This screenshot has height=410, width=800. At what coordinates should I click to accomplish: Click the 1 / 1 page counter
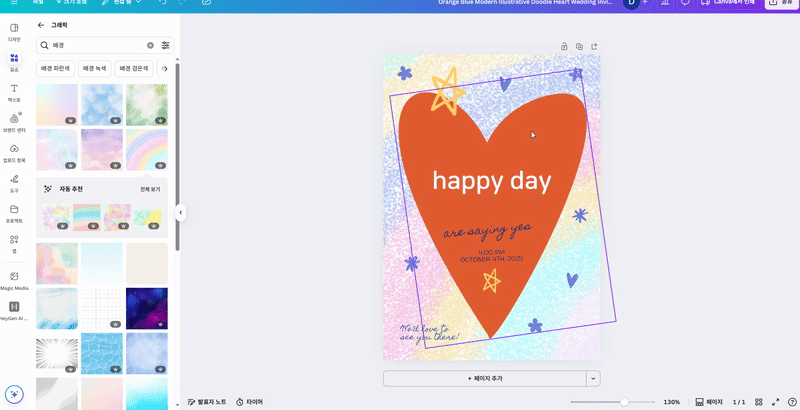tap(739, 402)
